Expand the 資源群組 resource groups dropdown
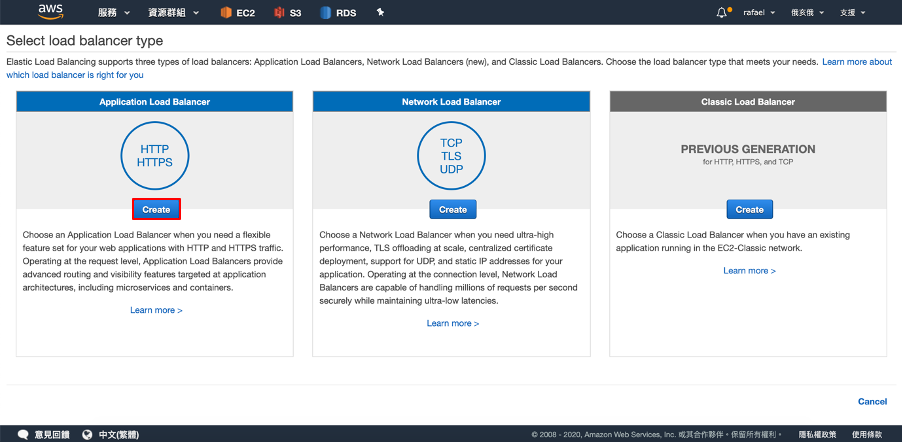Viewport: 902px width, 442px height. [x=174, y=13]
